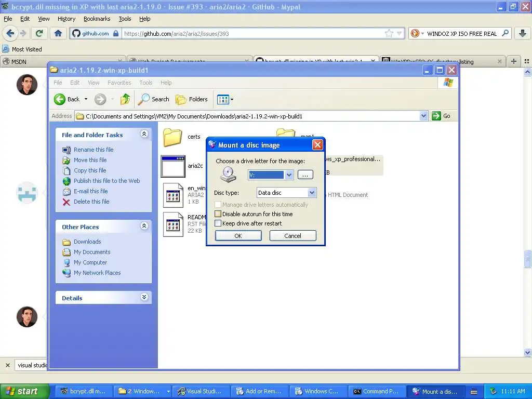532x399 pixels.
Task: Open the browser URL history dropdown arrow
Action: [x=400, y=33]
